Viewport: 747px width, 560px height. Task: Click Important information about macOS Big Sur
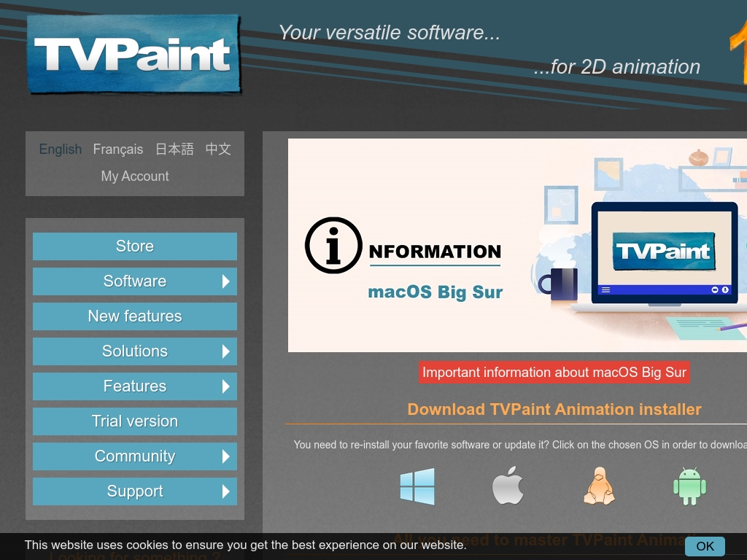(x=554, y=373)
